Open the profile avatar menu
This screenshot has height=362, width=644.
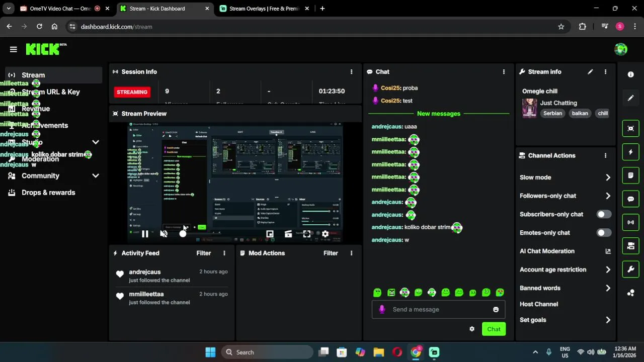(621, 49)
